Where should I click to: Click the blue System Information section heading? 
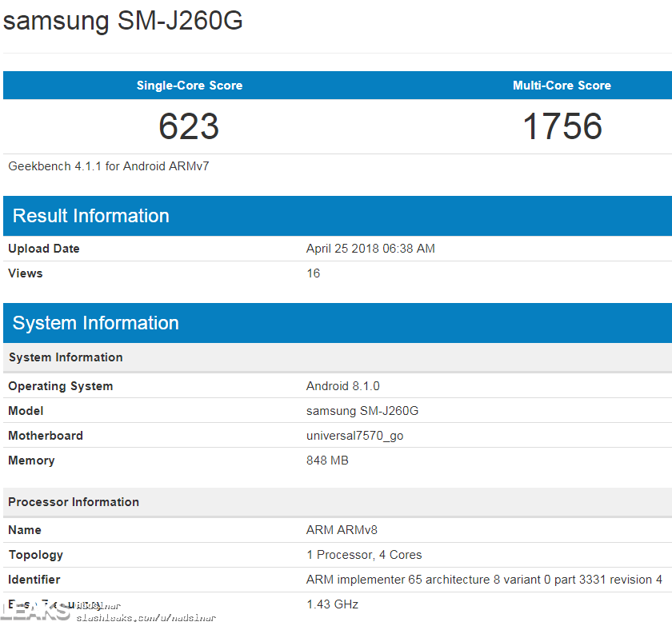pyautogui.click(x=95, y=323)
